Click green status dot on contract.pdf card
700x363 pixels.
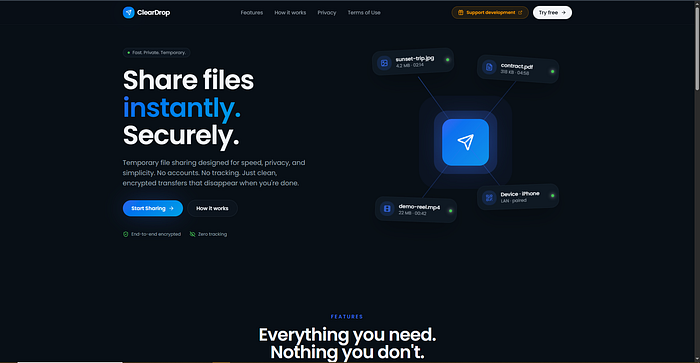click(552, 71)
